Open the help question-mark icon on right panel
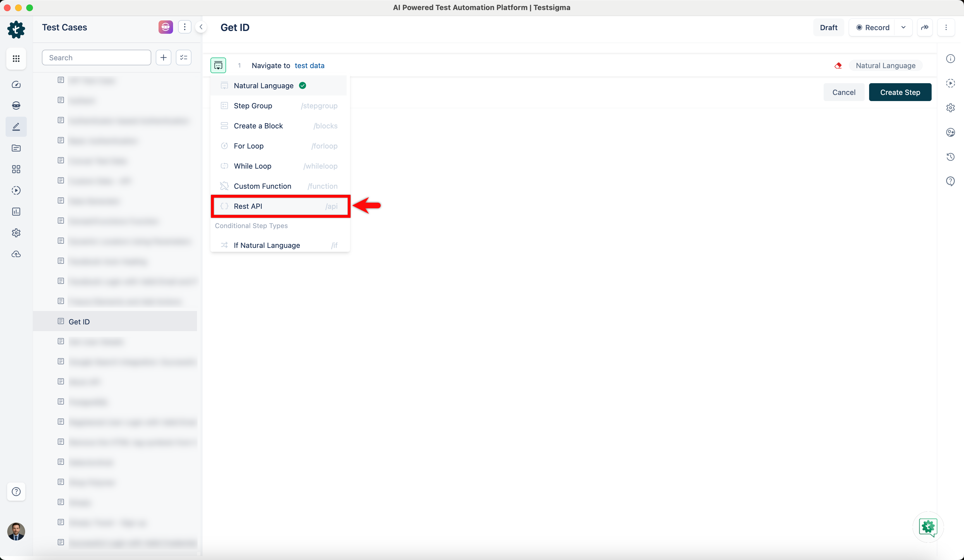 click(x=951, y=181)
